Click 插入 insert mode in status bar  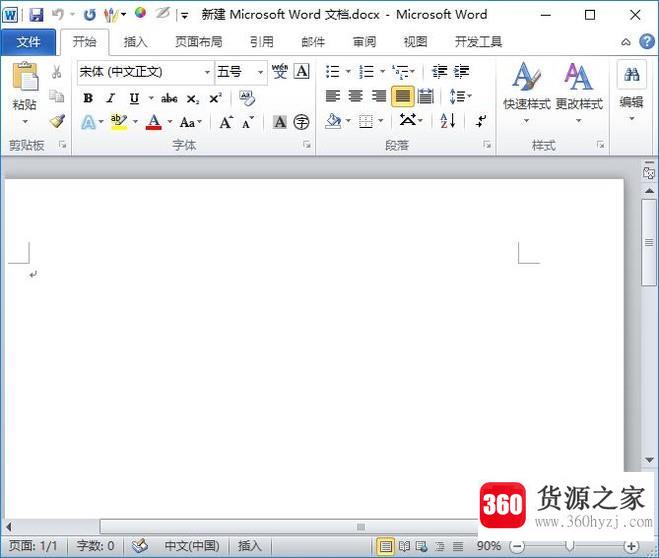(250, 546)
